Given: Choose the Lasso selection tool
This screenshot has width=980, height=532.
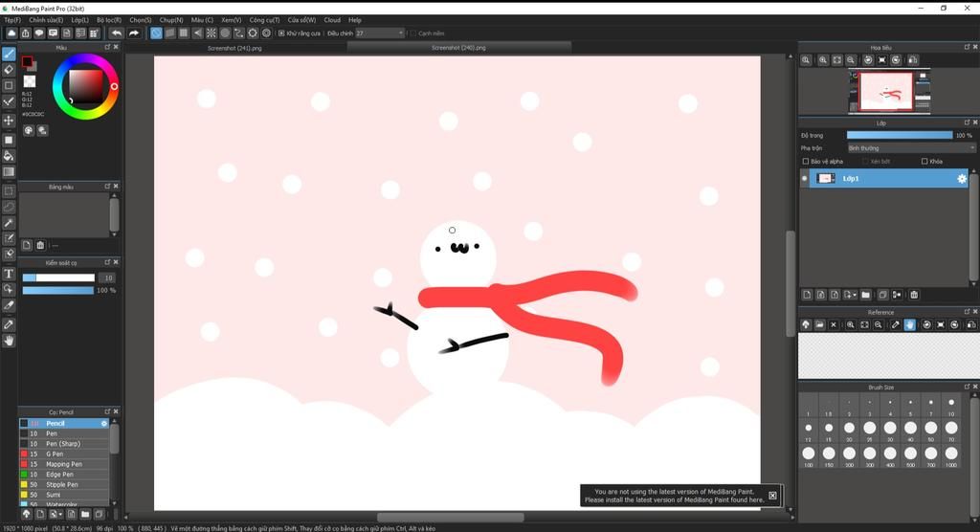Looking at the screenshot, I should [x=9, y=207].
